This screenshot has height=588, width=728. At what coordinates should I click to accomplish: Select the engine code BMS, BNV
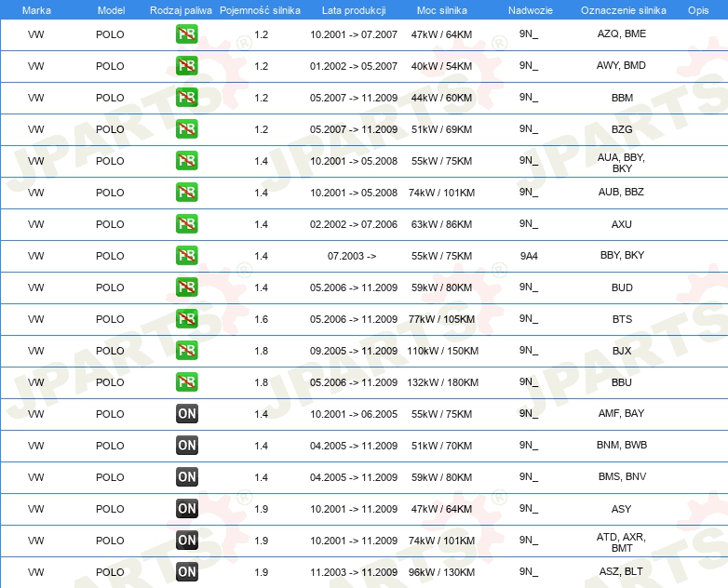[x=622, y=476]
